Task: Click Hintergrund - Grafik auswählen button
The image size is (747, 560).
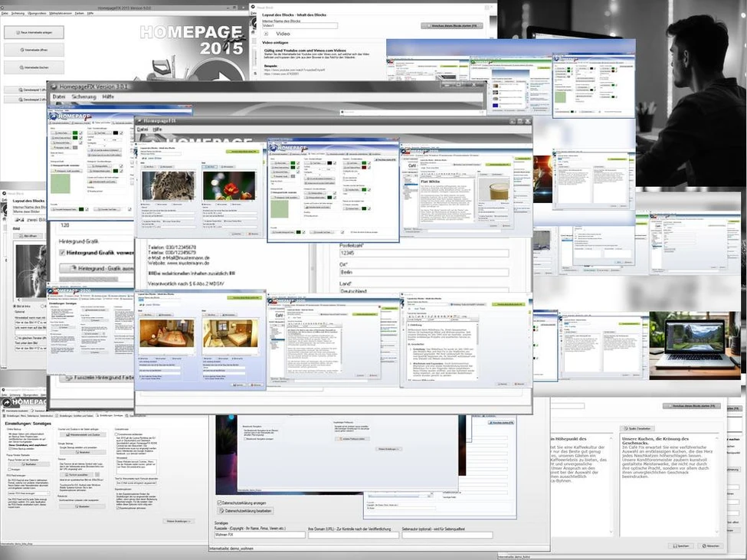Action: [x=97, y=268]
